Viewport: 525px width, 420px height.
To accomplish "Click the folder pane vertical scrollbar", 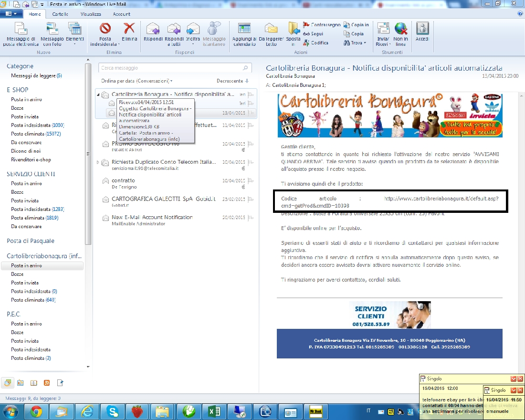I will click(x=88, y=154).
